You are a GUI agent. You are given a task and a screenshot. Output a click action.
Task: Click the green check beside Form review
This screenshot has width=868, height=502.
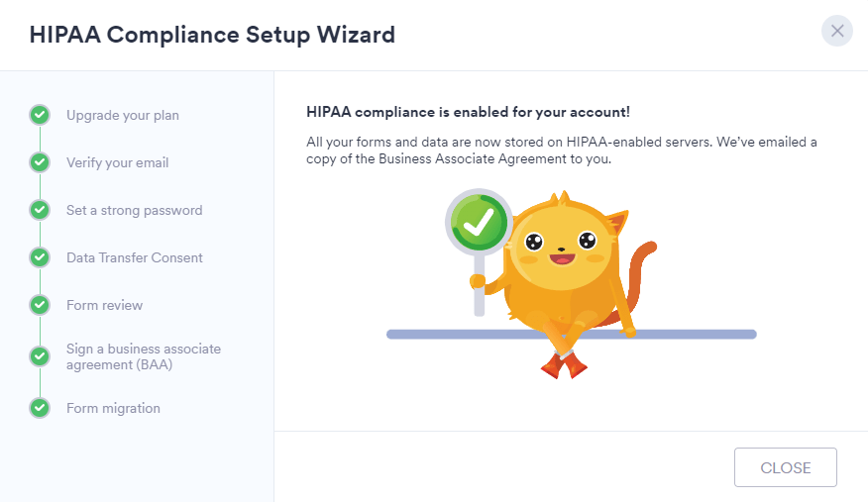[x=40, y=305]
